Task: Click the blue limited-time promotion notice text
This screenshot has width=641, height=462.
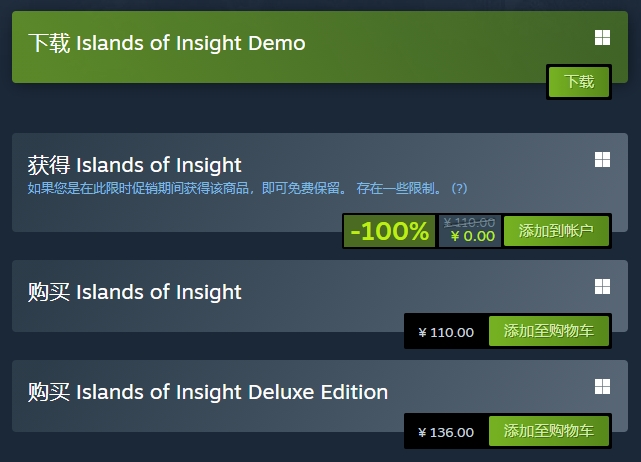Action: tap(187, 188)
